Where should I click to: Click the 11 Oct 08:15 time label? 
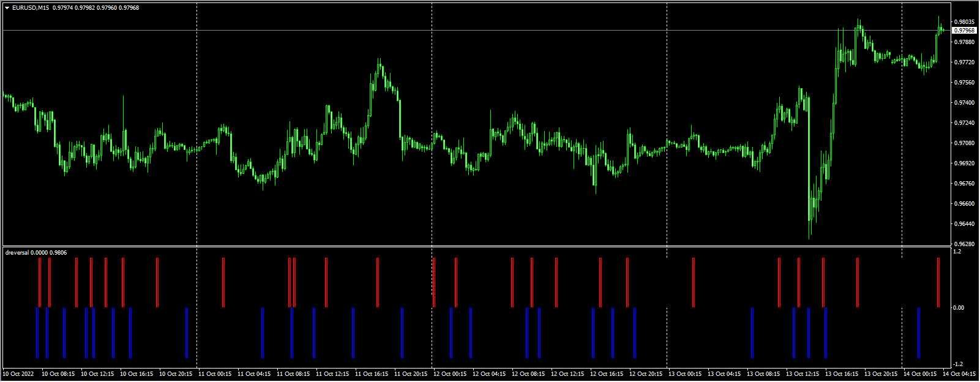point(293,373)
